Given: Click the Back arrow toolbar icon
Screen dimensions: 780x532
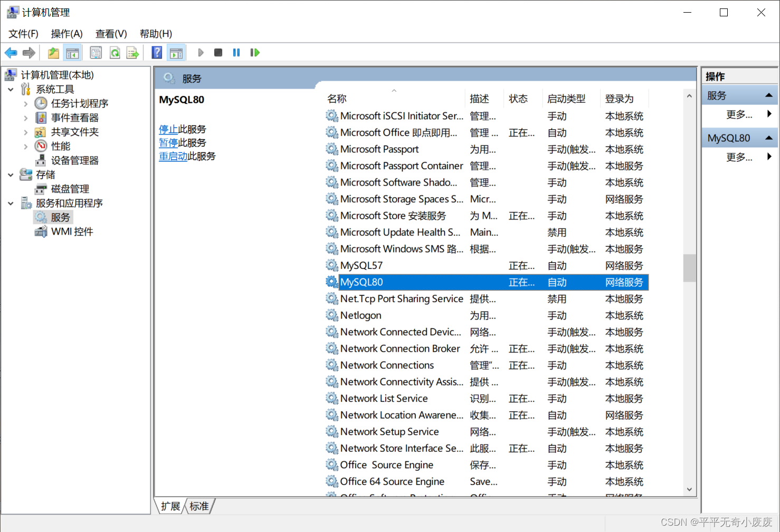Looking at the screenshot, I should coord(11,53).
